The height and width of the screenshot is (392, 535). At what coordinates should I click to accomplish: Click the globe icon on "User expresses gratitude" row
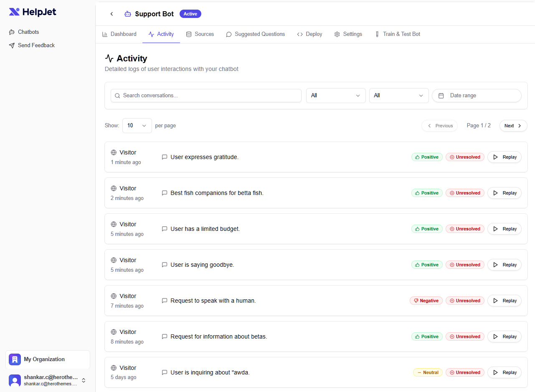pyautogui.click(x=114, y=153)
